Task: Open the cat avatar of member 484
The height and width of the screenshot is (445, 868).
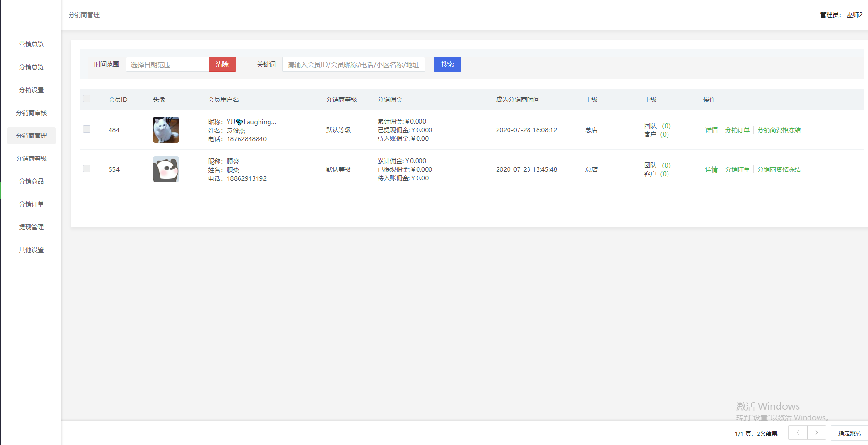Action: [x=166, y=129]
